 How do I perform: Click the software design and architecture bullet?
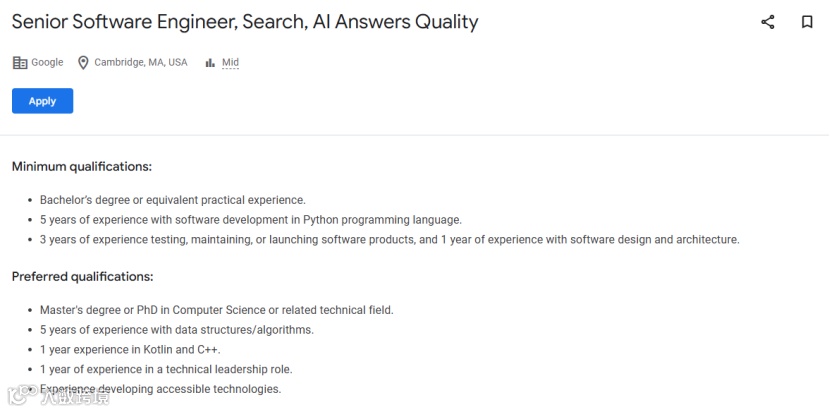[390, 239]
